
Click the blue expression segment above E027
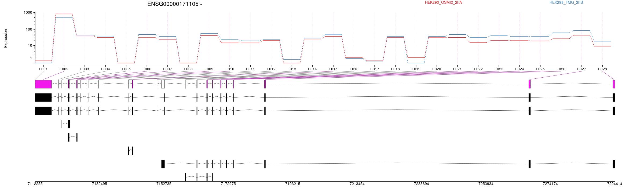click(581, 31)
